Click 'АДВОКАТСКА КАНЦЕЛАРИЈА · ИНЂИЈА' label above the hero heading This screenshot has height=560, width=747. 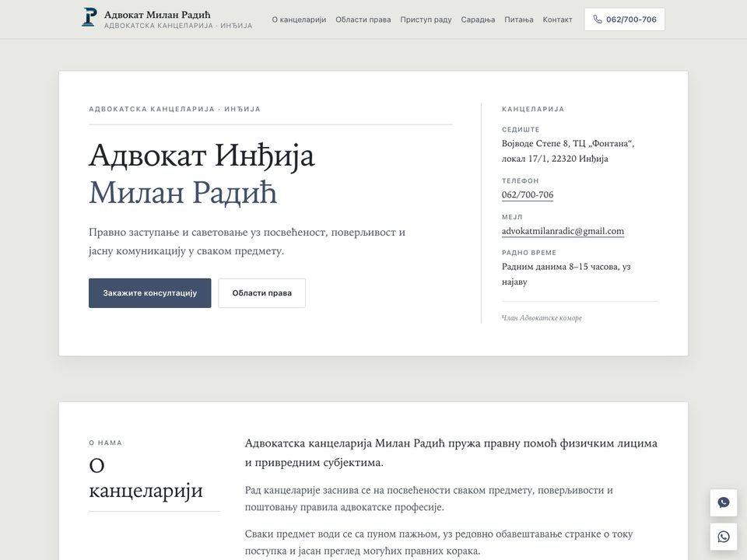pyautogui.click(x=175, y=109)
